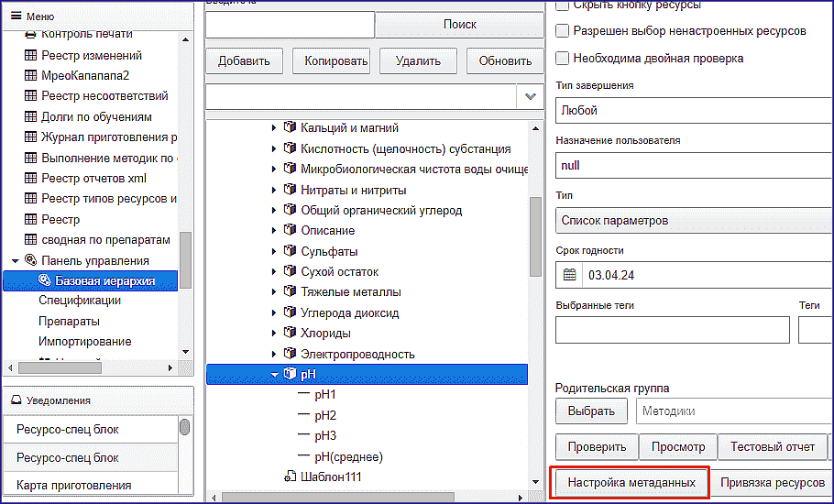Image resolution: width=834 pixels, height=504 pixels.
Task: Open the hamburger Меню icon
Action: [x=16, y=16]
